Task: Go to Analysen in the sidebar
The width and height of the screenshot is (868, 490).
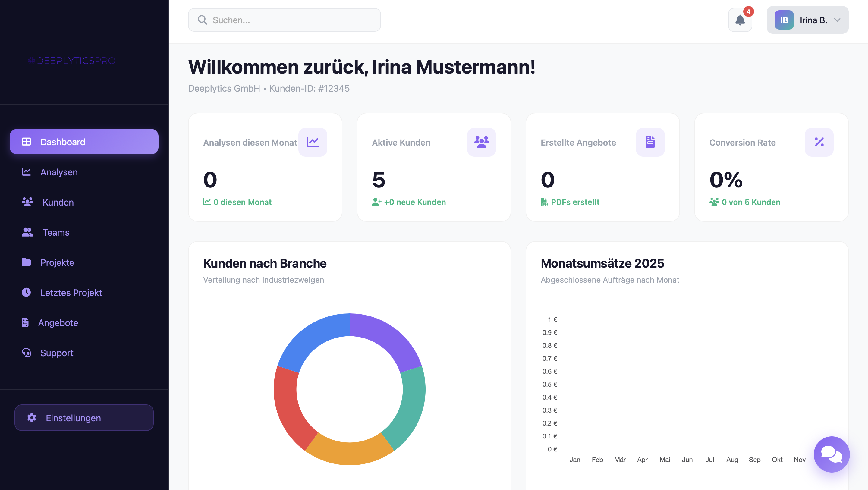Action: [84, 172]
